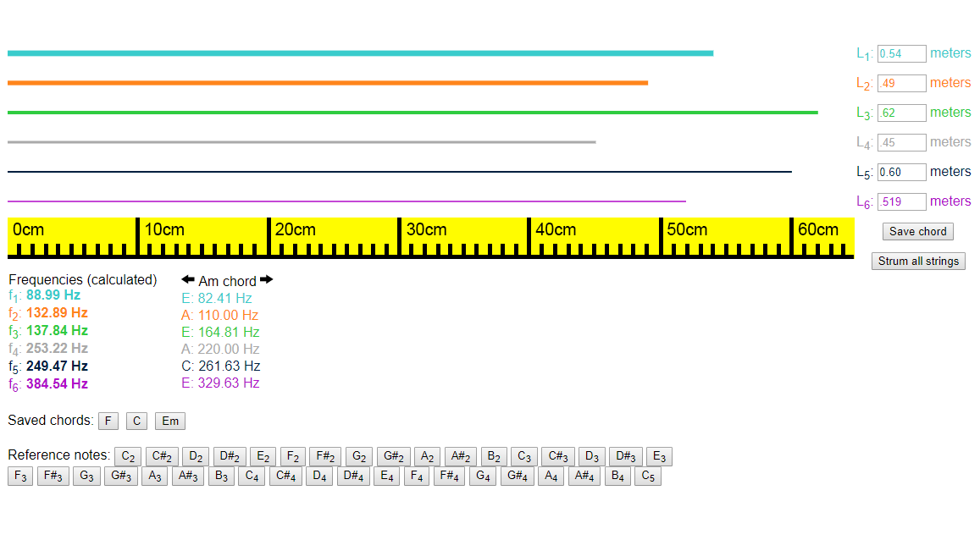Image resolution: width=980 pixels, height=551 pixels.
Task: Pluck the purple sixth string
Action: coord(347,200)
